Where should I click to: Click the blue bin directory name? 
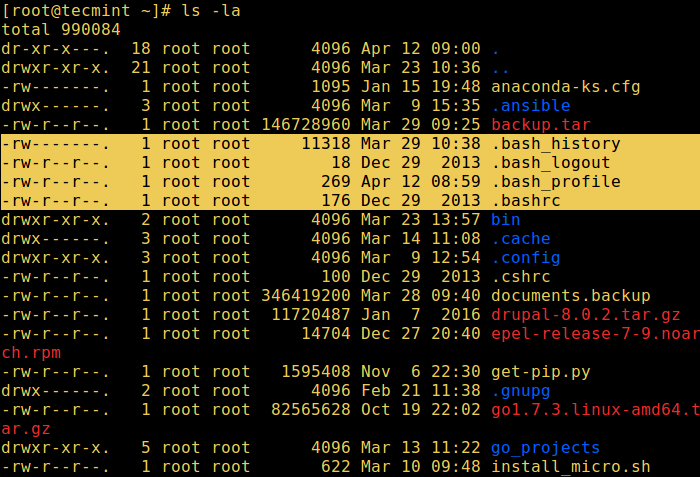506,220
